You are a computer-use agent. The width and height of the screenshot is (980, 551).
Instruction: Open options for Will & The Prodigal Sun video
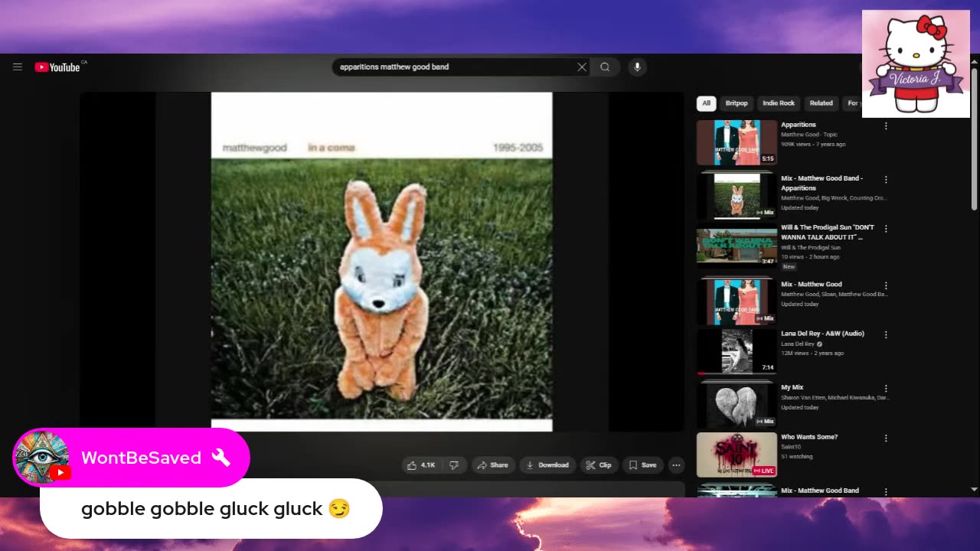point(886,228)
